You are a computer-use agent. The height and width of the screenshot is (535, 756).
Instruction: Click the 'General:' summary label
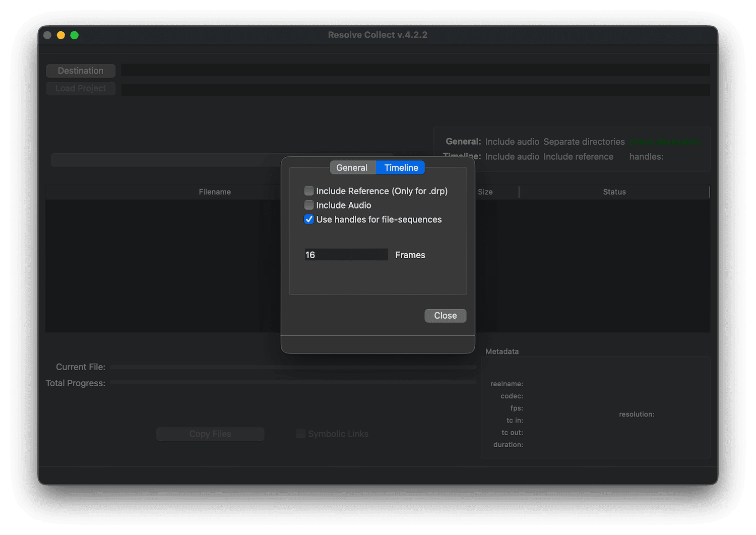463,142
